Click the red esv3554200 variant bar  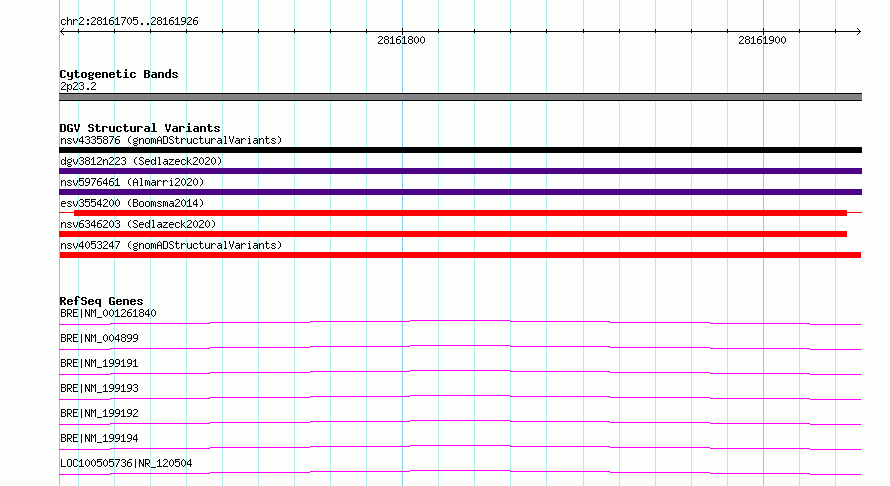[x=460, y=213]
